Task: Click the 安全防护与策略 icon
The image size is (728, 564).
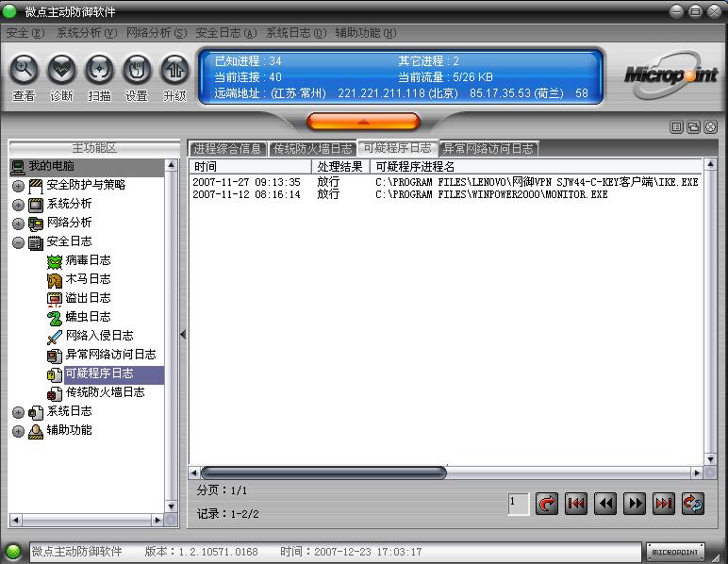Action: coord(36,186)
